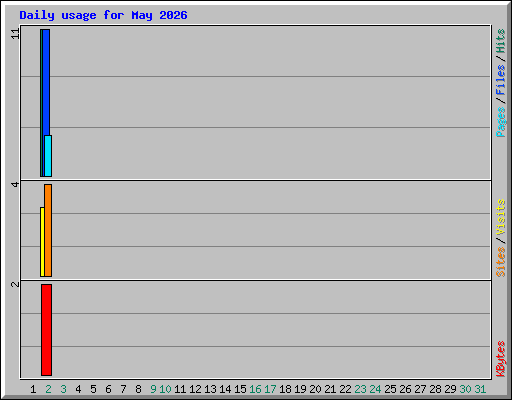Click day 5 on the x-axis

(x=93, y=389)
